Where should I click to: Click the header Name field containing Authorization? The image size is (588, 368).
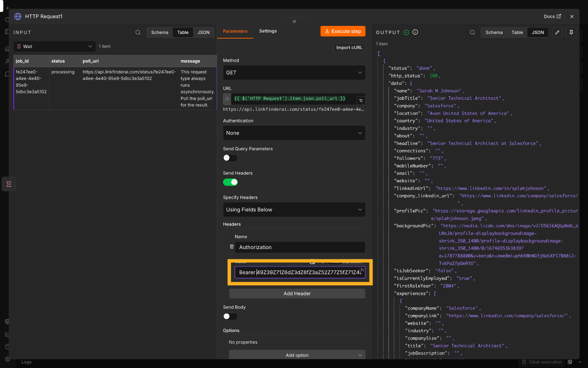[x=300, y=247]
